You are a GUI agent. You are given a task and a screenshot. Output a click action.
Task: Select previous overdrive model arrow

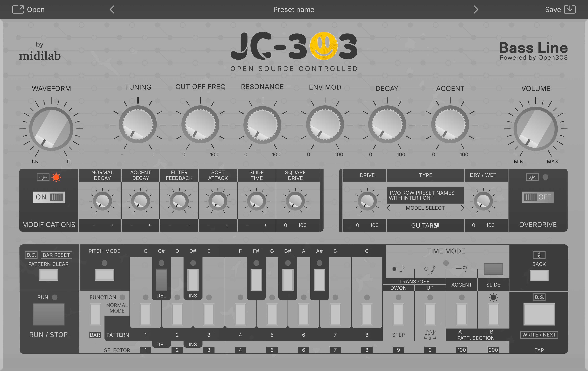click(x=389, y=208)
